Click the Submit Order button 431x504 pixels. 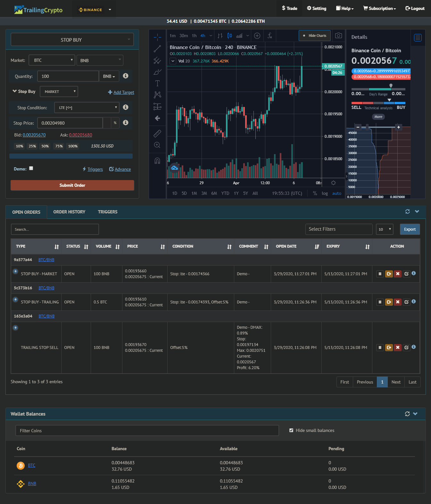click(72, 185)
